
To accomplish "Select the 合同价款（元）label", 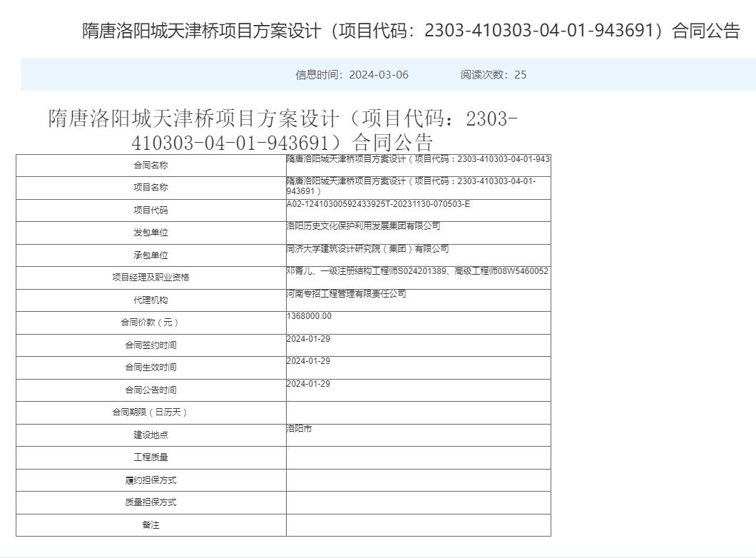I will coord(151,322).
